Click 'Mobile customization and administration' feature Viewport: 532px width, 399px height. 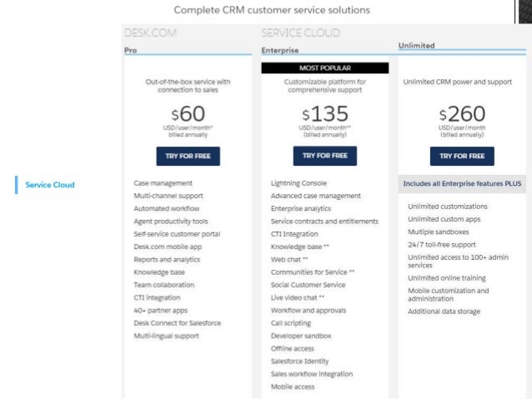pyautogui.click(x=448, y=295)
